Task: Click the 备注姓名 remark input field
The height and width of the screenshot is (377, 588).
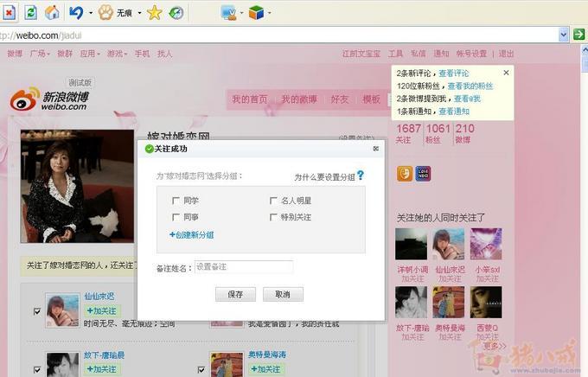Action: tap(244, 267)
